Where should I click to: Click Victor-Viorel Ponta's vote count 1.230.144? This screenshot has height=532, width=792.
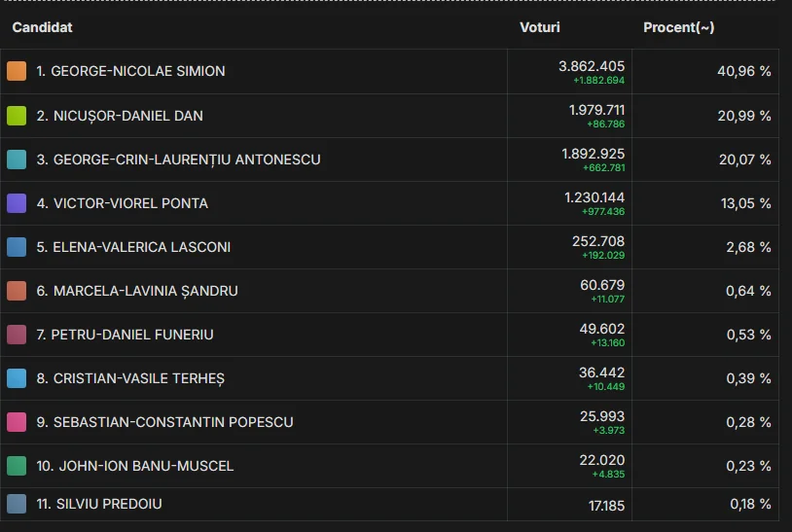594,197
